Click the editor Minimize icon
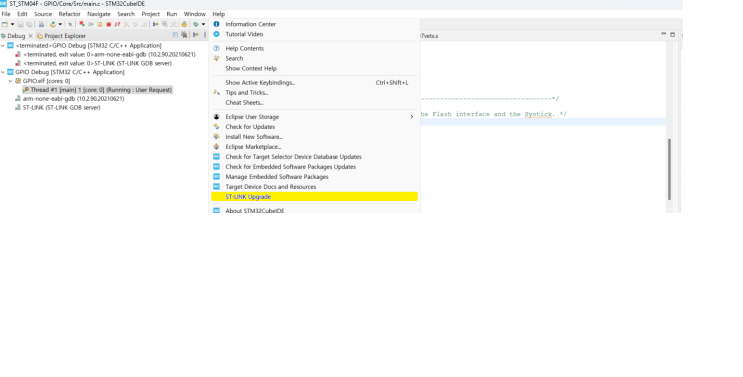743x377 pixels. click(663, 34)
